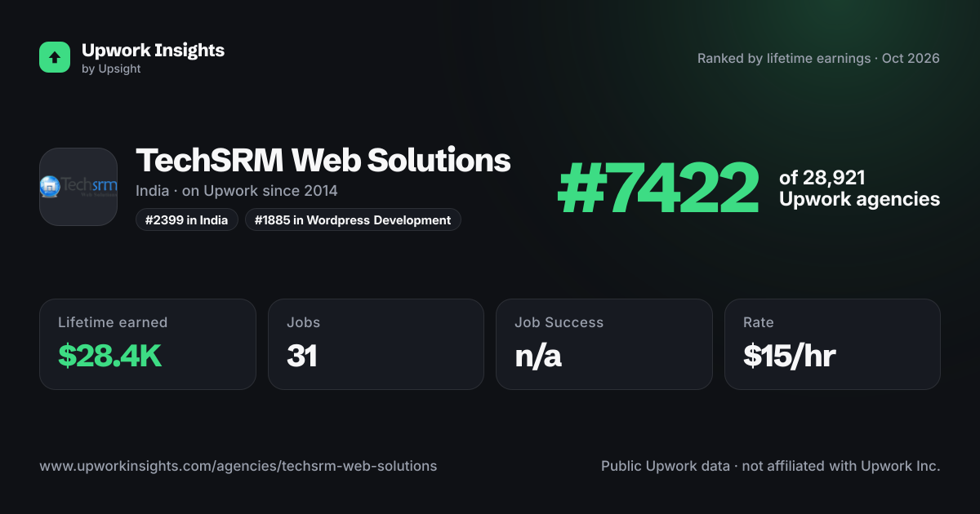The height and width of the screenshot is (514, 980).
Task: Click the TechSRM agency logo thumbnail
Action: (78, 187)
